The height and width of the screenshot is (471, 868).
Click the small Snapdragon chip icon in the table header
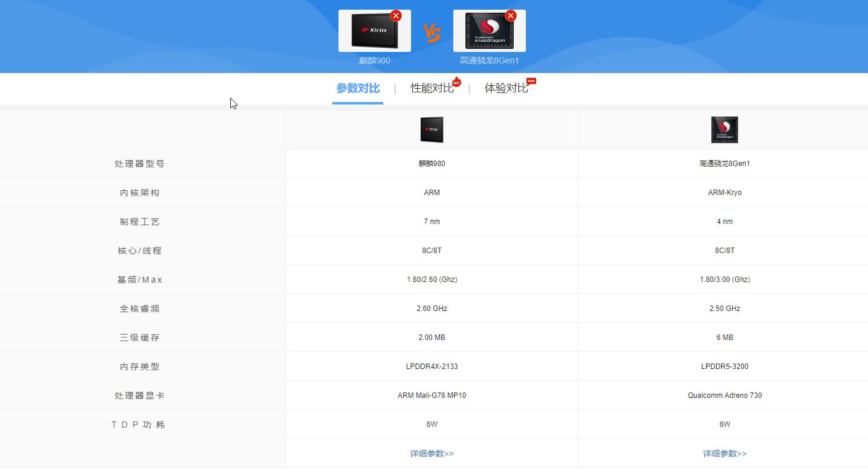[x=725, y=130]
